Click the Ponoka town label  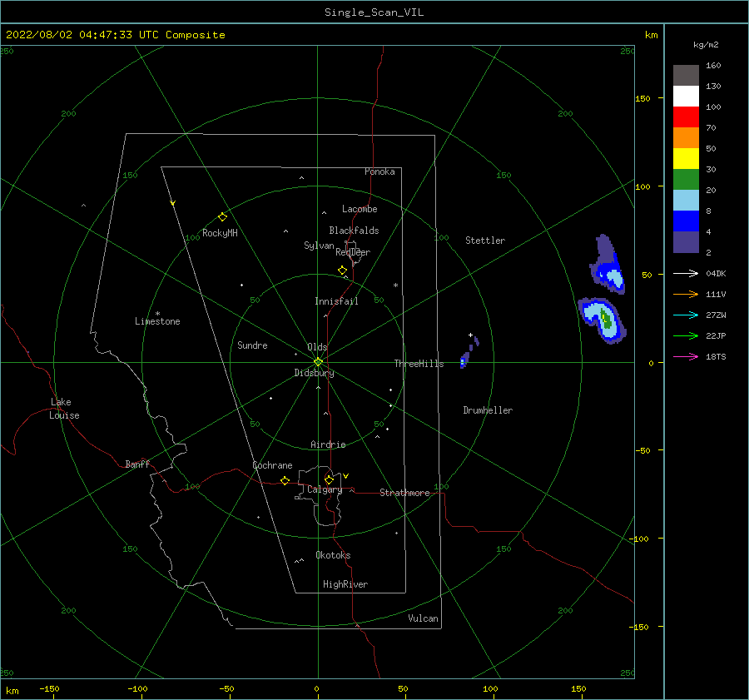tap(379, 172)
